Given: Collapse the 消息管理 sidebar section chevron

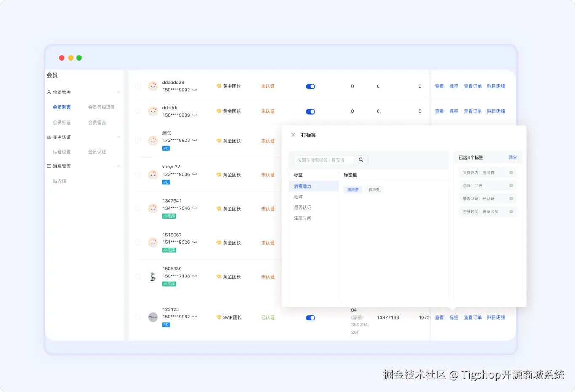Looking at the screenshot, I should point(119,166).
